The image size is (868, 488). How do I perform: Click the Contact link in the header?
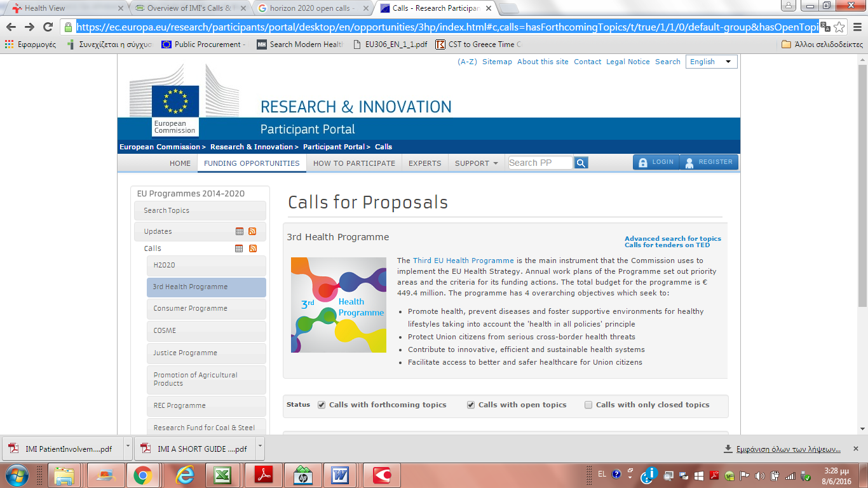[x=587, y=62]
